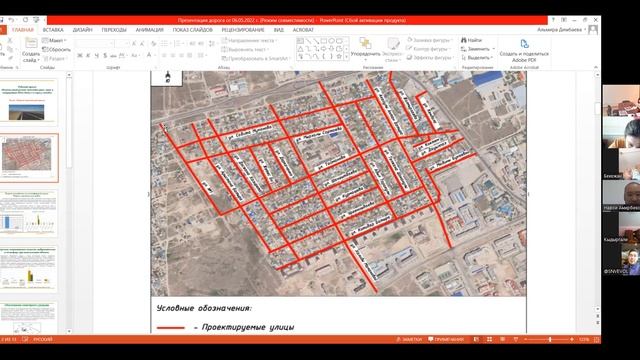Click Преобразовать в SmartArt

click(256, 58)
